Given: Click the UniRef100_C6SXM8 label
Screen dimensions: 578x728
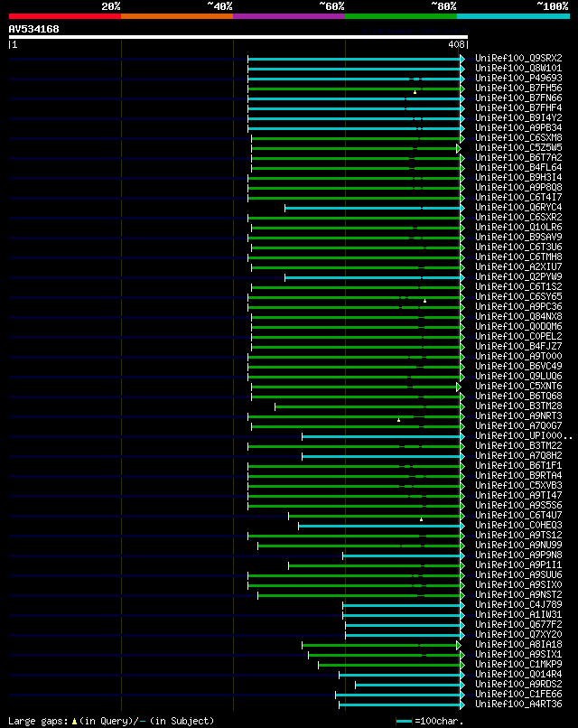Looking at the screenshot, I should point(518,137).
